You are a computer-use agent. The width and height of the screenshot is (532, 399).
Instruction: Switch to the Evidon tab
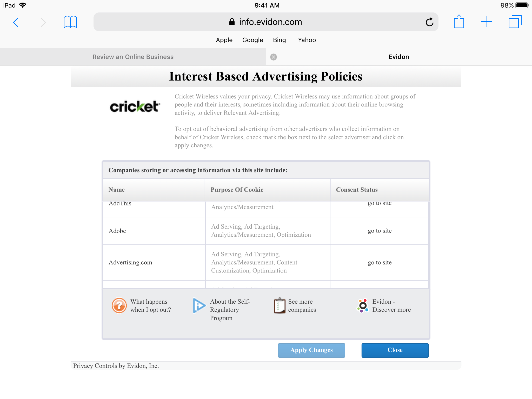399,57
